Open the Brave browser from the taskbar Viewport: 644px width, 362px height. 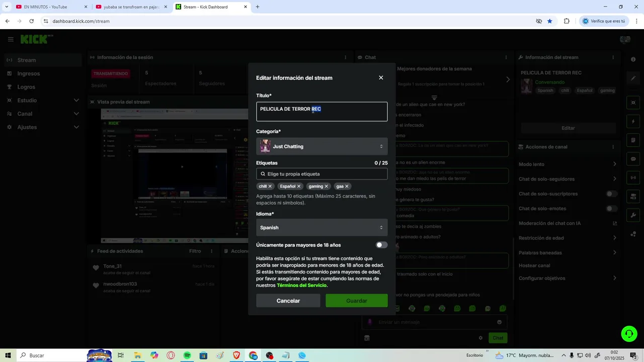236,355
